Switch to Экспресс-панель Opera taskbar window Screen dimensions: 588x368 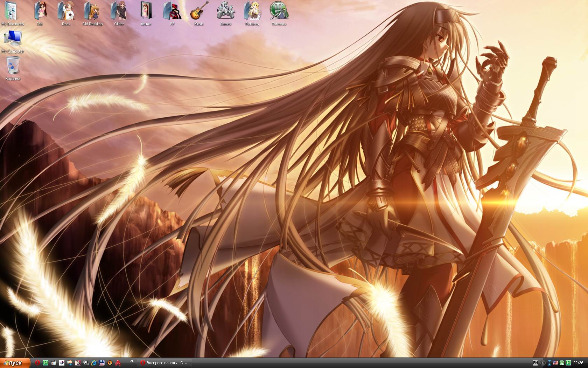click(164, 363)
